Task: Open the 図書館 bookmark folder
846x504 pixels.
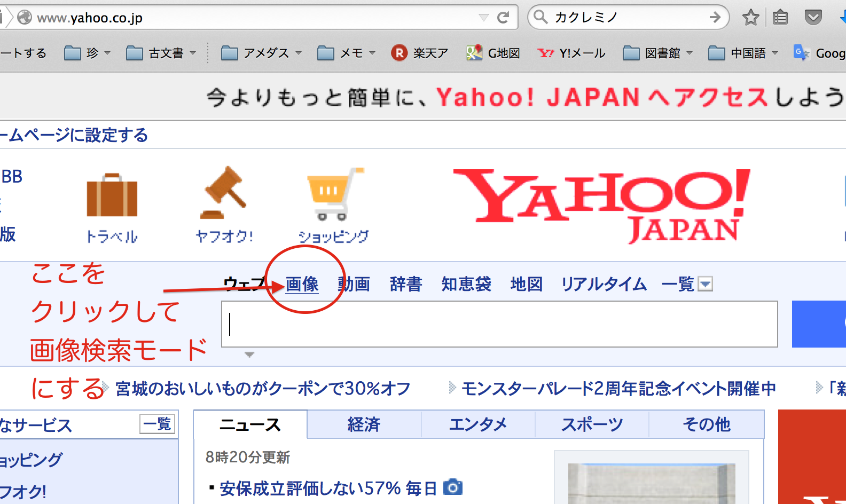Action: tap(657, 53)
